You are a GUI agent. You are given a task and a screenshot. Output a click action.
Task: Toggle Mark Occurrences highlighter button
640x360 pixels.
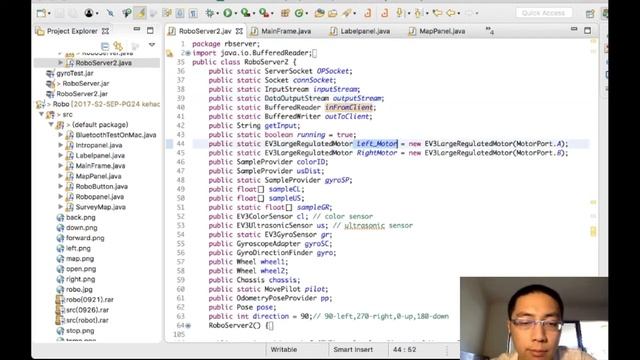140,13
